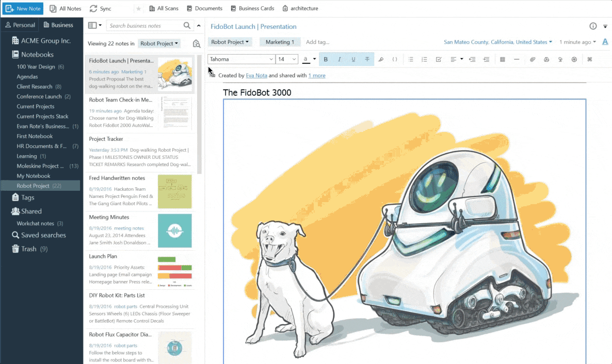Screen dimensions: 612x364
Task: Open the font color picker arrow
Action: point(314,59)
